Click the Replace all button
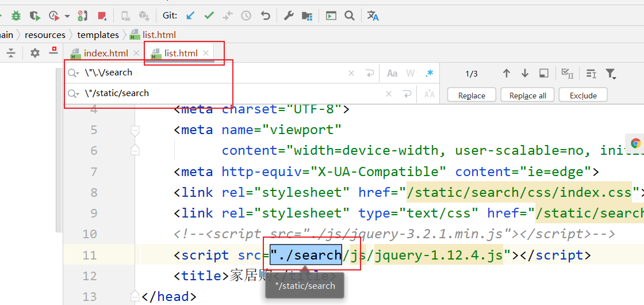 (x=528, y=96)
